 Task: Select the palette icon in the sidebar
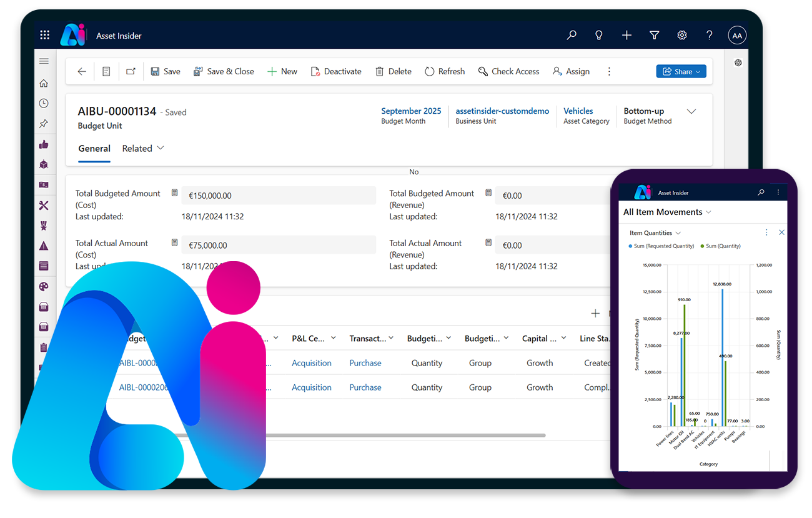44,287
